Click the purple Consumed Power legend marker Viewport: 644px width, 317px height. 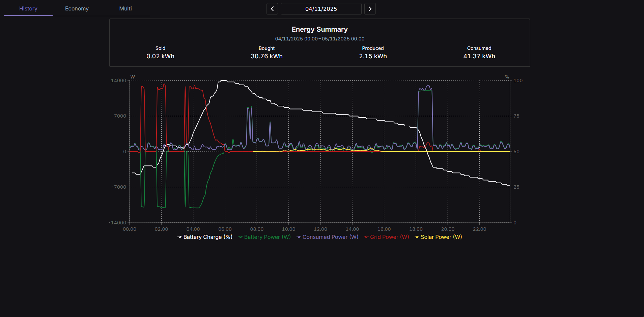(299, 237)
